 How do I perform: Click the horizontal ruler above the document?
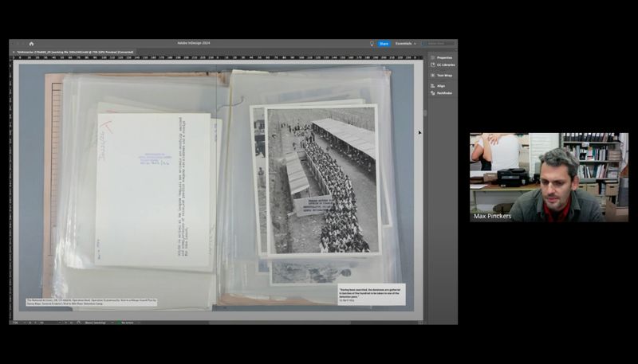coord(216,57)
